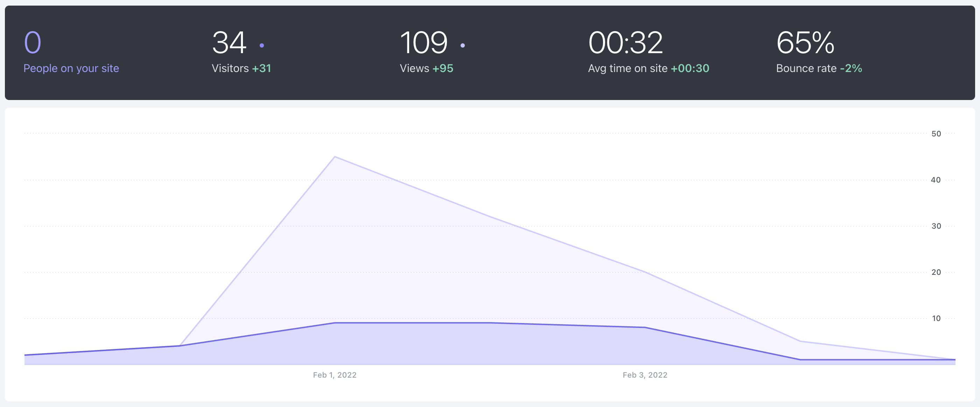
Task: Select the +31 visitors change indicator
Action: [x=262, y=69]
